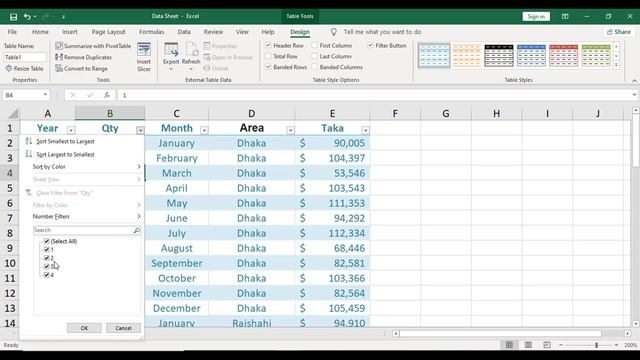Choose Convert to Range
The width and height of the screenshot is (640, 360).
point(81,69)
